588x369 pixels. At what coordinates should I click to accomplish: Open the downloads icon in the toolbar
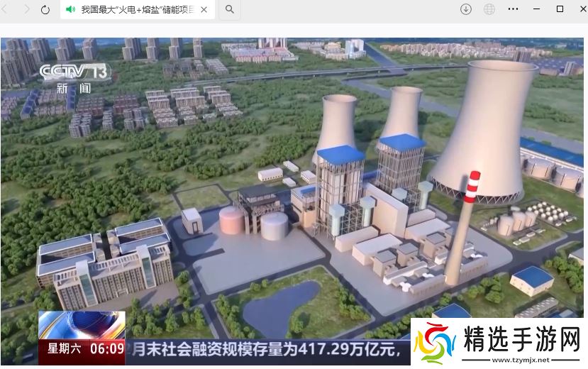(466, 9)
